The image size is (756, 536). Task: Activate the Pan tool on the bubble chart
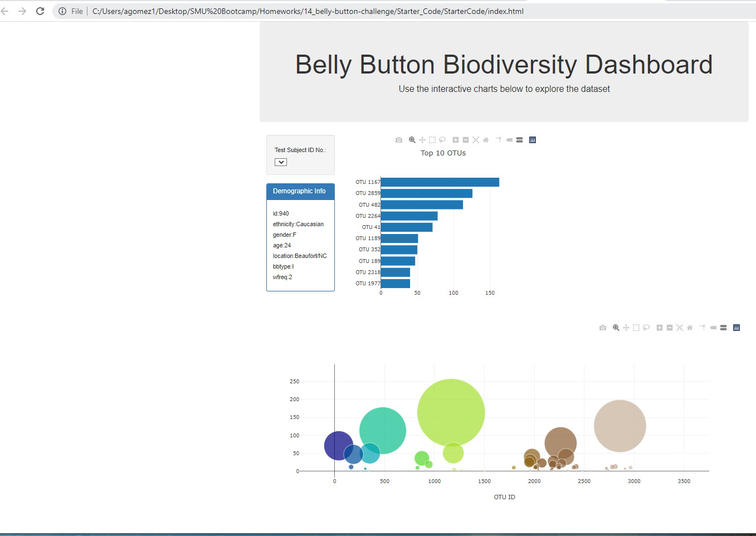coord(625,328)
